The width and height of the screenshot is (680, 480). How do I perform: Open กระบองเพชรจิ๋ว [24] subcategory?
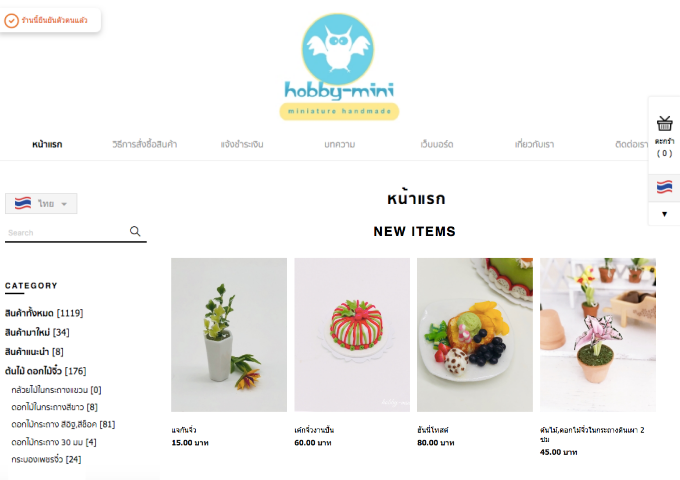point(46,459)
